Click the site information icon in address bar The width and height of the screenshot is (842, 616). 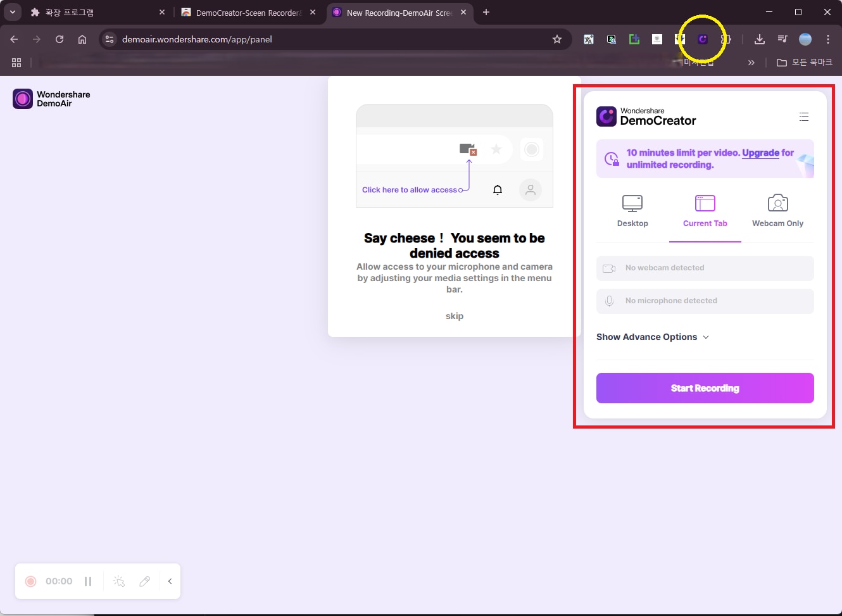(x=110, y=39)
